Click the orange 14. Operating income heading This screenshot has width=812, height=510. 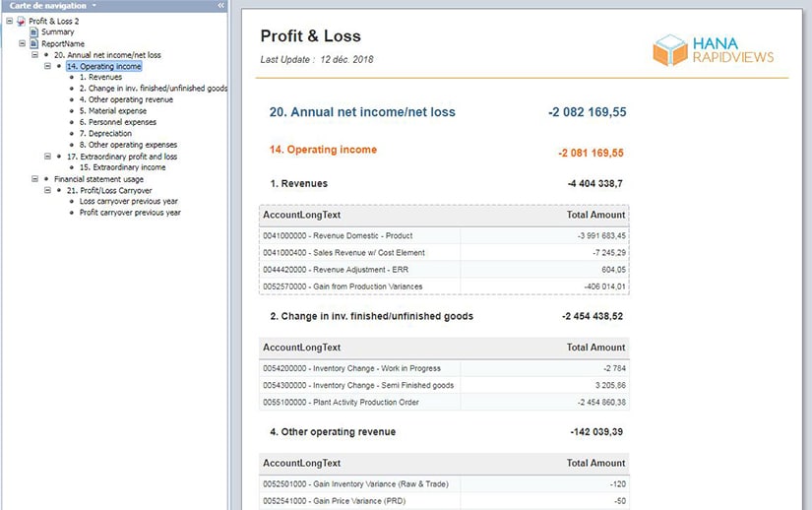(323, 150)
